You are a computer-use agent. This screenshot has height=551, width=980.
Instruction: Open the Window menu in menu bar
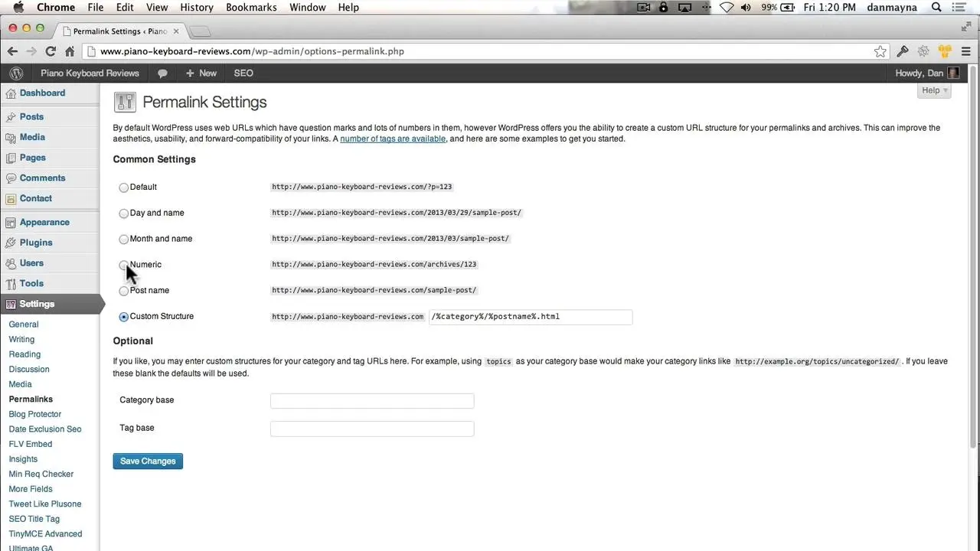point(305,8)
